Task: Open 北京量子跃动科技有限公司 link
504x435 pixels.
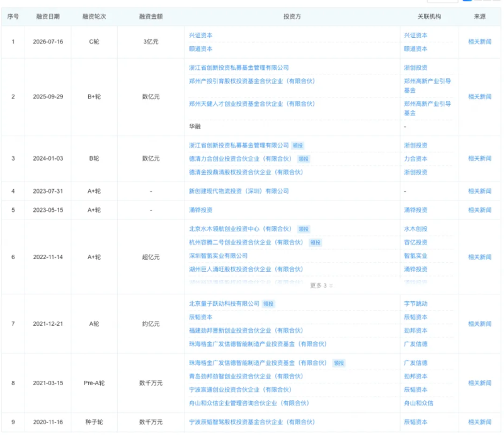Action: pos(224,304)
